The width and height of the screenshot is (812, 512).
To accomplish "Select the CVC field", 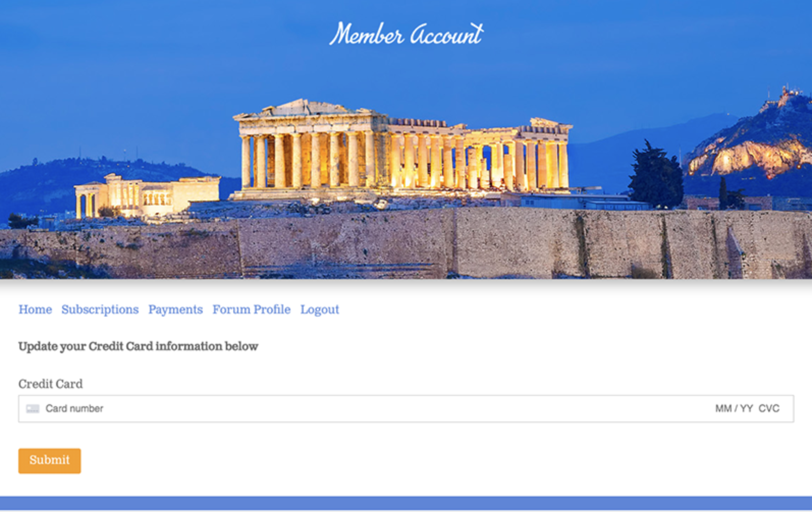I will click(769, 409).
